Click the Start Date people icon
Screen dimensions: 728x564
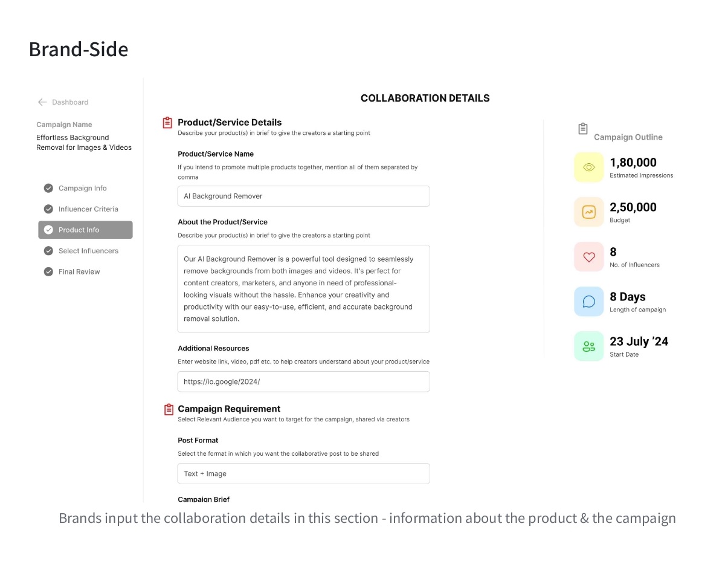point(589,346)
